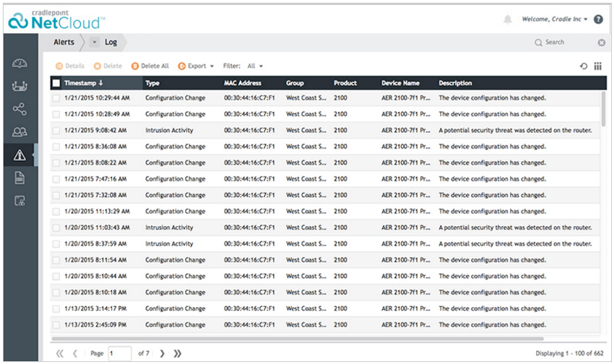The image size is (614, 364).
Task: Open the help question mark icon
Action: click(598, 19)
